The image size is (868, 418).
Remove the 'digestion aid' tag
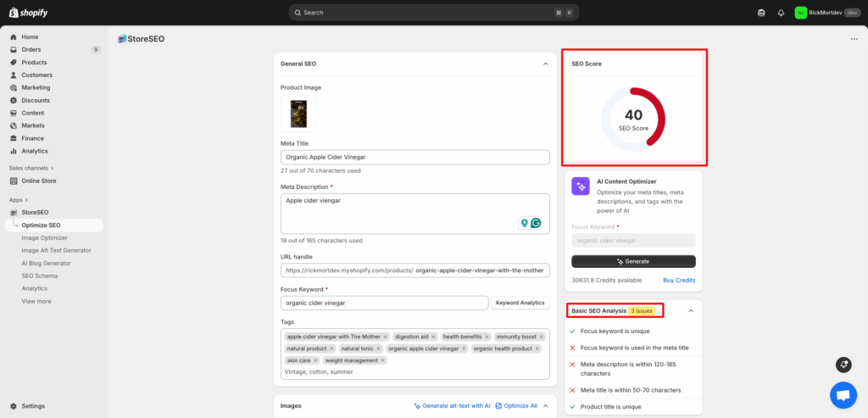pyautogui.click(x=433, y=337)
